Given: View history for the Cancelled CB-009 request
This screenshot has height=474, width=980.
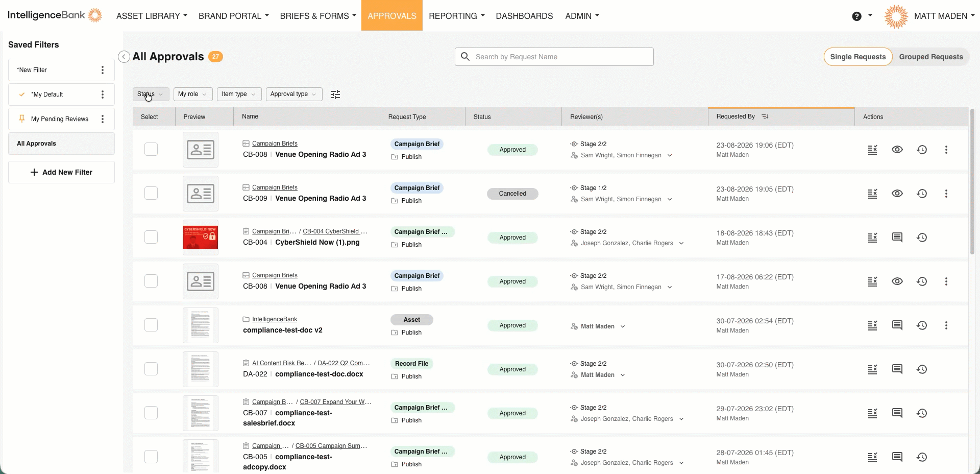Looking at the screenshot, I should [922, 194].
